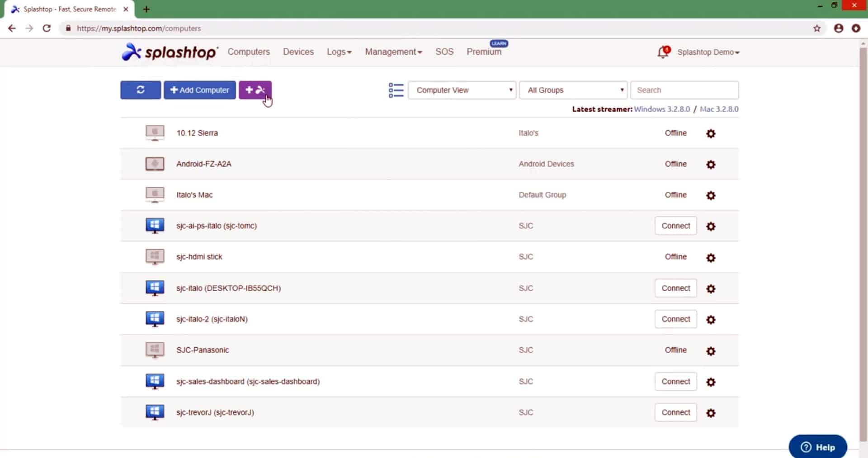Open settings gear for Android-FZ-A2A
The image size is (868, 458).
[711, 164]
